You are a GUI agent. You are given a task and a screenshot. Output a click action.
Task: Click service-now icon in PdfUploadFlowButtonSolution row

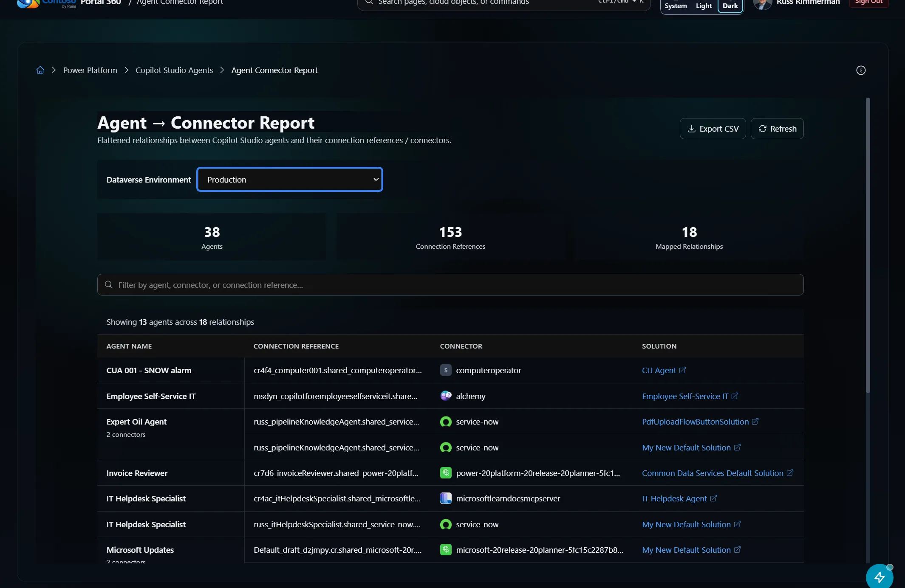pyautogui.click(x=446, y=422)
